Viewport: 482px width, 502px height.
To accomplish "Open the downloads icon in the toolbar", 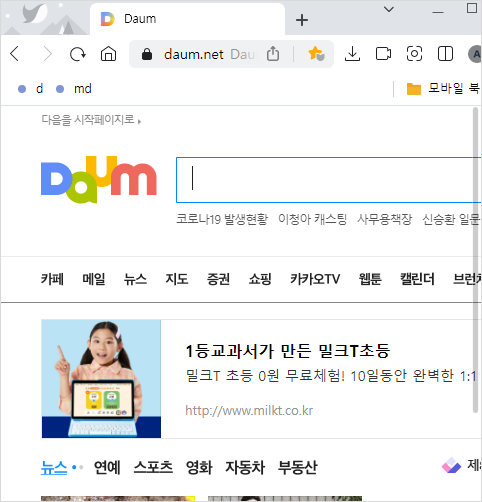I will pos(352,54).
